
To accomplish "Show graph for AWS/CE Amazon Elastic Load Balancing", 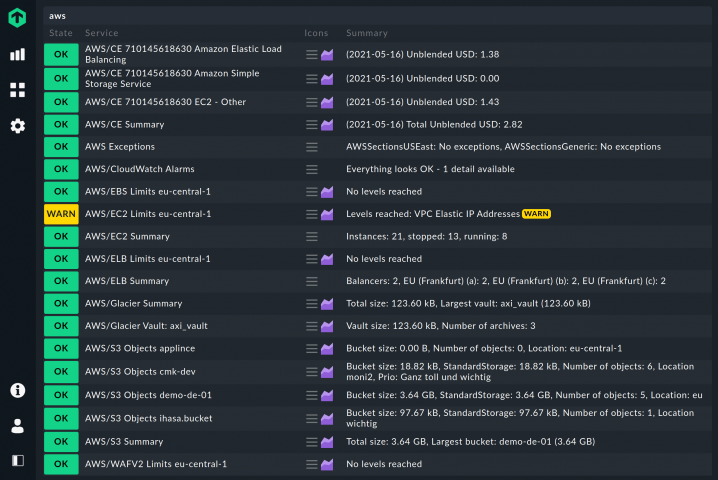I will click(327, 55).
